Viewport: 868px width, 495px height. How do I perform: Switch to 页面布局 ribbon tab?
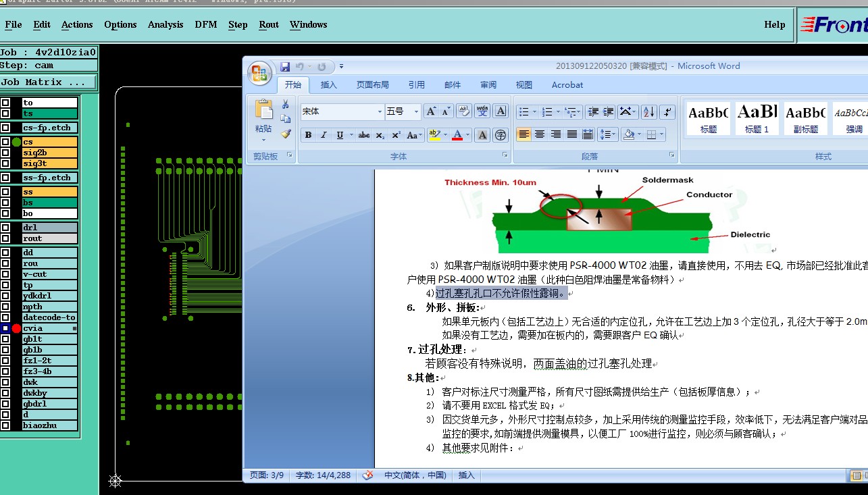373,85
